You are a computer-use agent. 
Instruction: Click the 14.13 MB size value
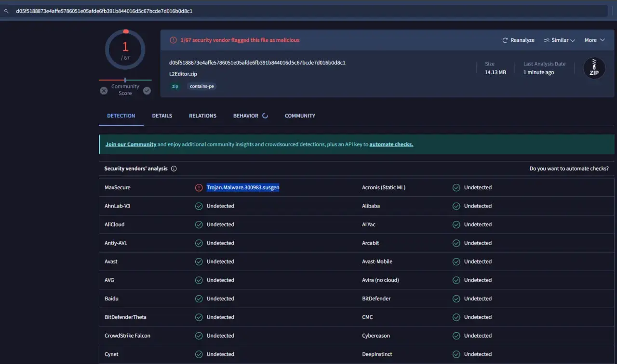495,73
